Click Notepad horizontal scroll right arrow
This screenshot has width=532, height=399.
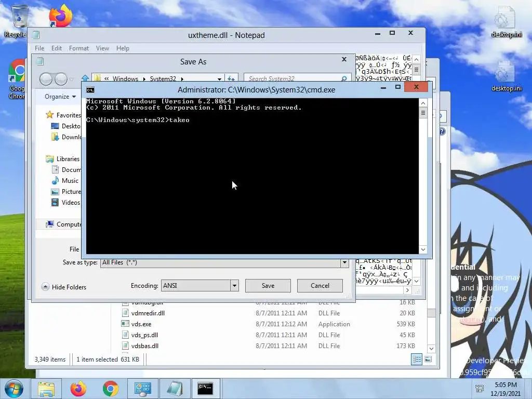click(407, 290)
